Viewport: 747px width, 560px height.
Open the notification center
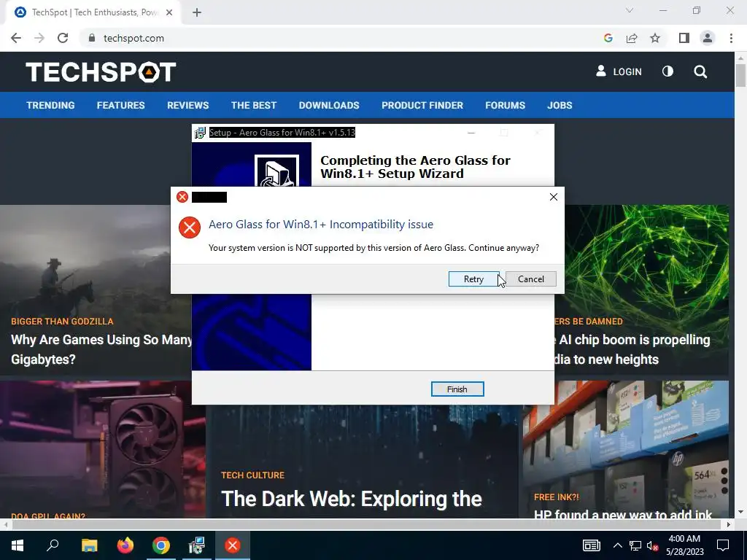[723, 545]
